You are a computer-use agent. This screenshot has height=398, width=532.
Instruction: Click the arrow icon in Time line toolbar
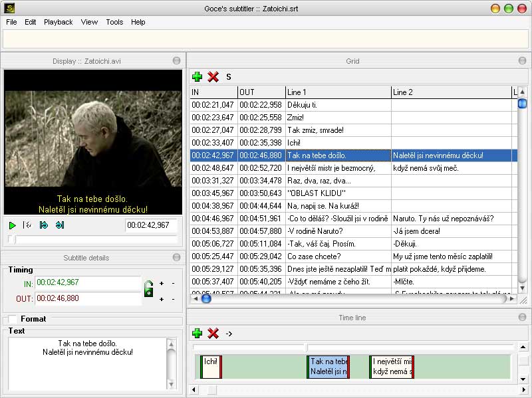(x=229, y=334)
